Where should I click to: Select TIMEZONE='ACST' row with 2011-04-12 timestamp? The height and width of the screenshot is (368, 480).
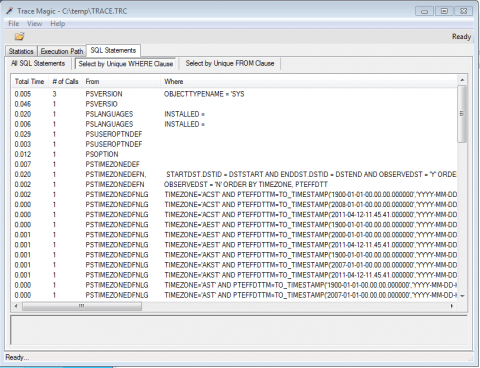click(235, 214)
